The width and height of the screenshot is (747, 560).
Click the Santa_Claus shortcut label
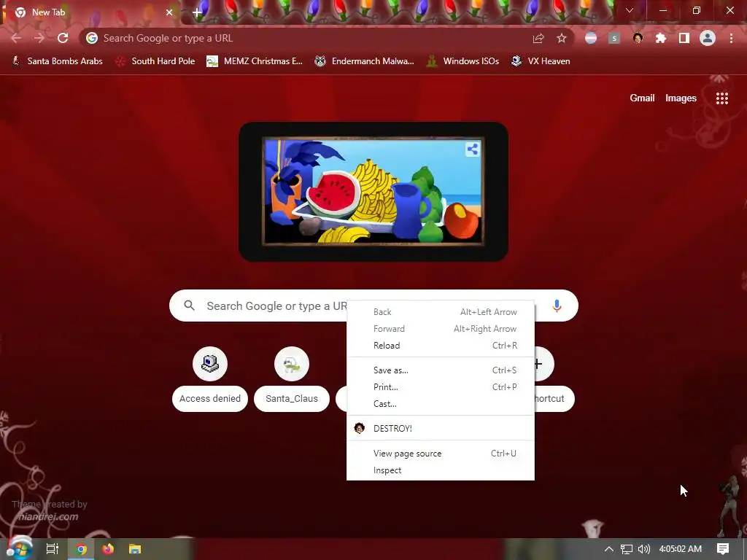pyautogui.click(x=292, y=399)
